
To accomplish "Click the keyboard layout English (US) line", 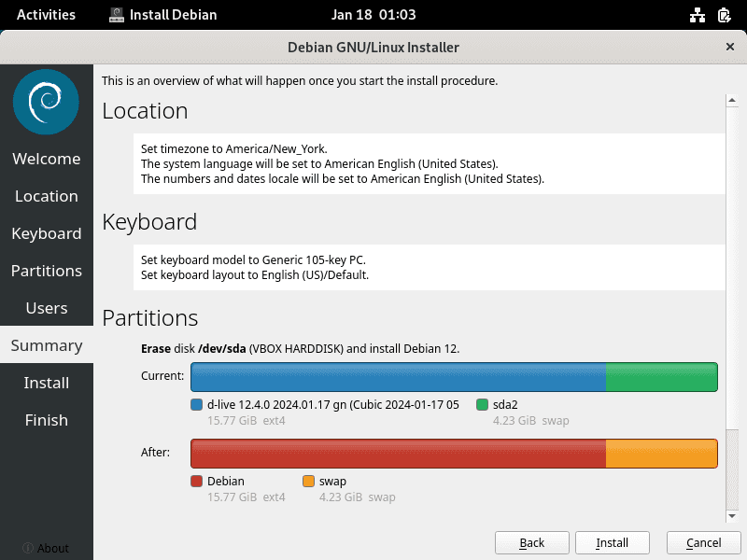I will pos(254,274).
